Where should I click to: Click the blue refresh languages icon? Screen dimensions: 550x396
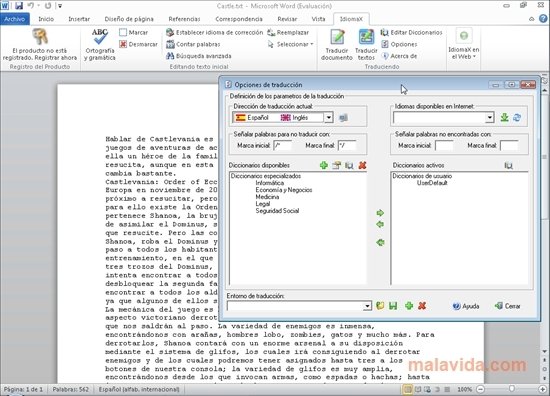(x=517, y=118)
